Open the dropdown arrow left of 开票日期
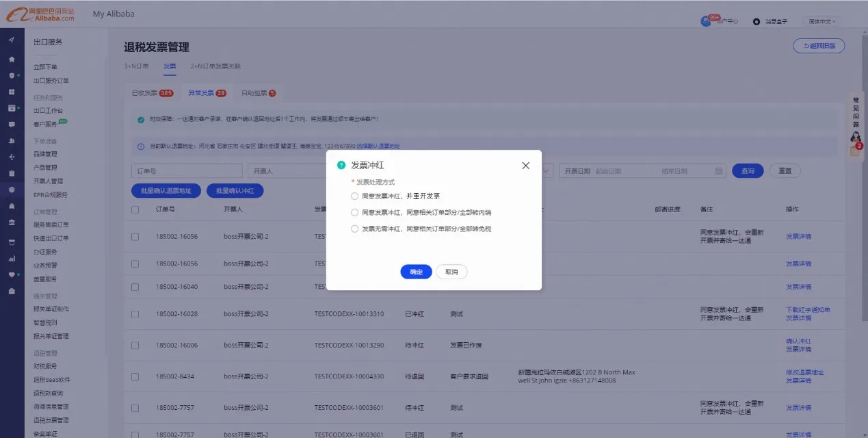The height and width of the screenshot is (438, 868). point(548,170)
